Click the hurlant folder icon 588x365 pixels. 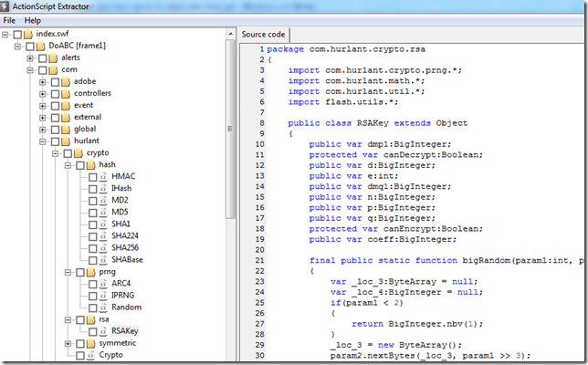(x=66, y=141)
